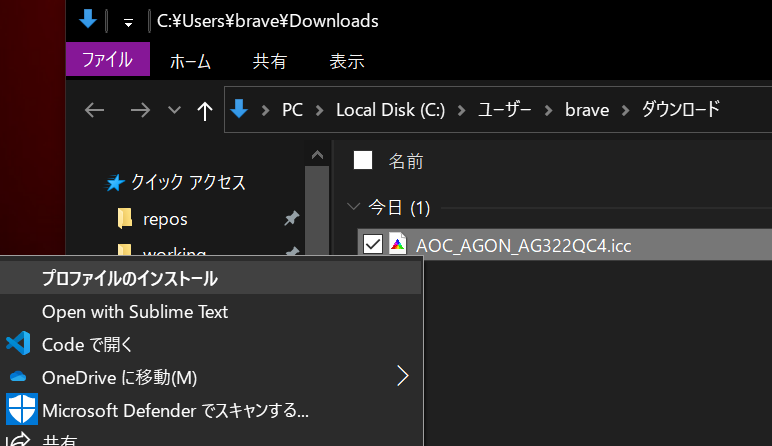Image resolution: width=772 pixels, height=446 pixels.
Task: Choose プロファイルのインストール from context menu
Action: (x=211, y=279)
